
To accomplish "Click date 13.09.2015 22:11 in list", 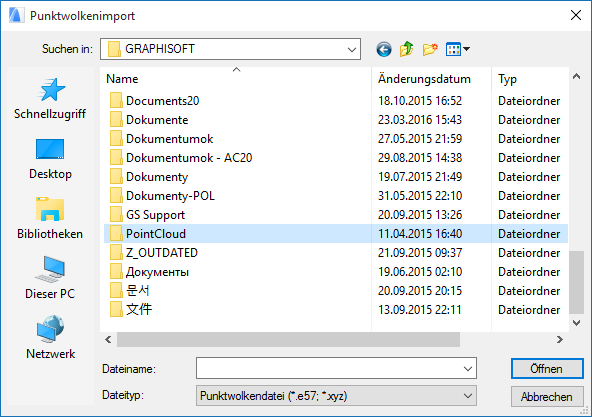I will coord(420,309).
